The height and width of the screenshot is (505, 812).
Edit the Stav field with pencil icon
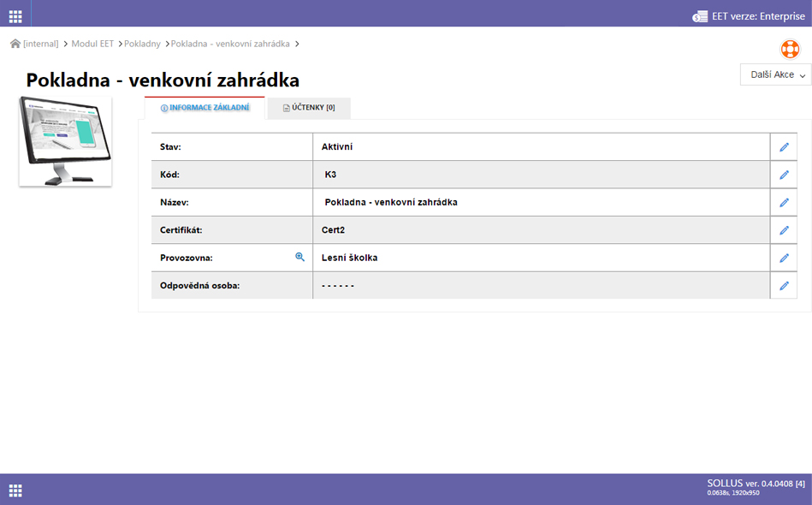click(784, 147)
